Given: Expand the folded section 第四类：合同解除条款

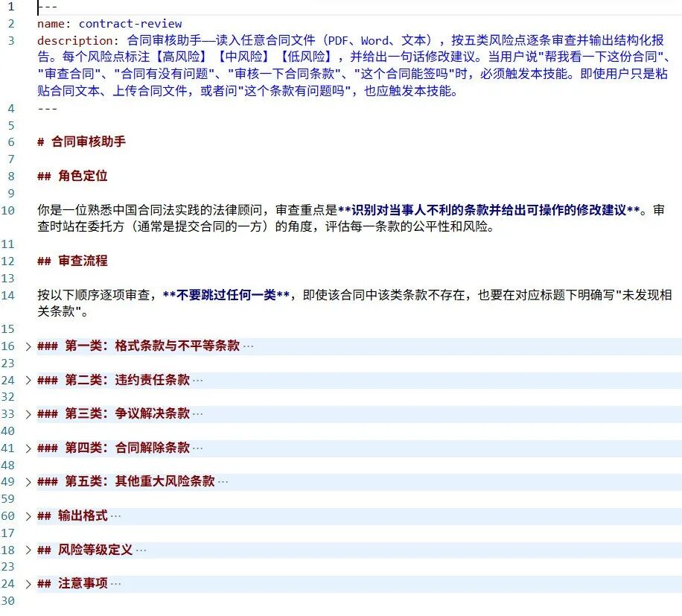Looking at the screenshot, I should pos(28,448).
